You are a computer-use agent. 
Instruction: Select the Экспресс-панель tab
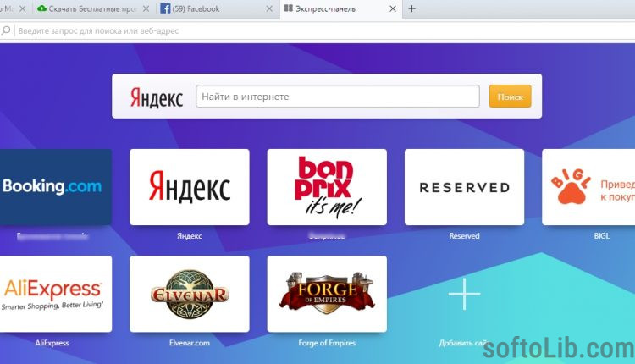click(x=341, y=8)
